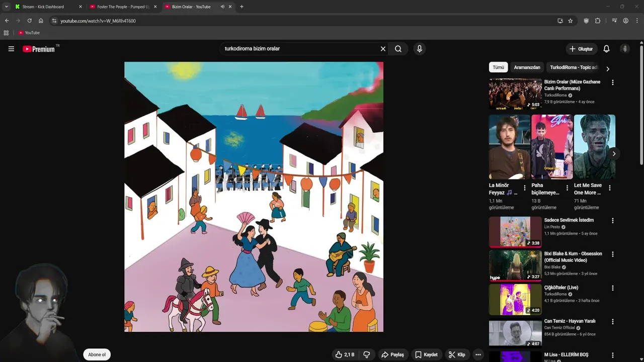Click the address bar URL
Screen dimensions: 644x362
coord(98,21)
